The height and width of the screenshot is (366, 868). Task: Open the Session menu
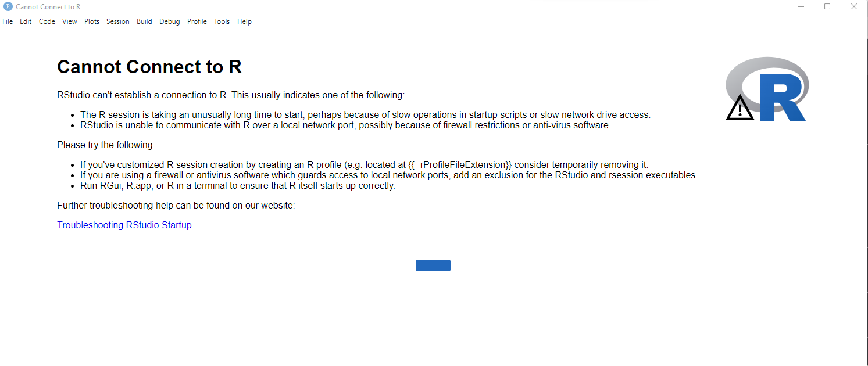click(x=117, y=21)
